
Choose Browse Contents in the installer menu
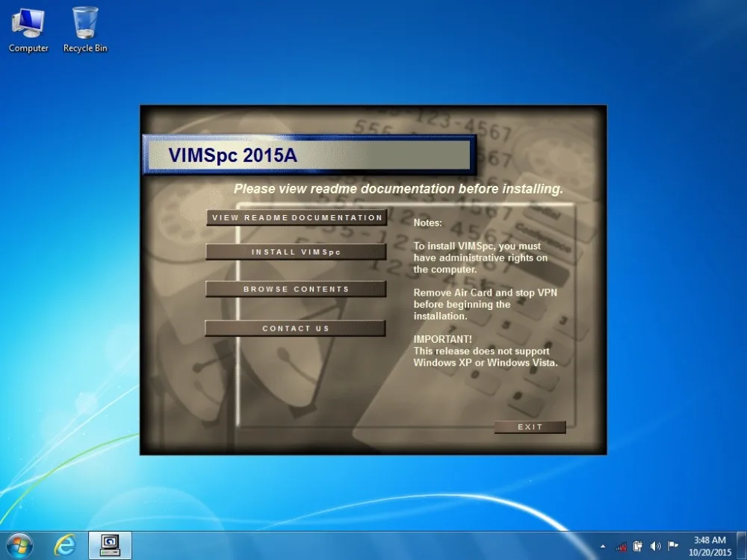296,289
